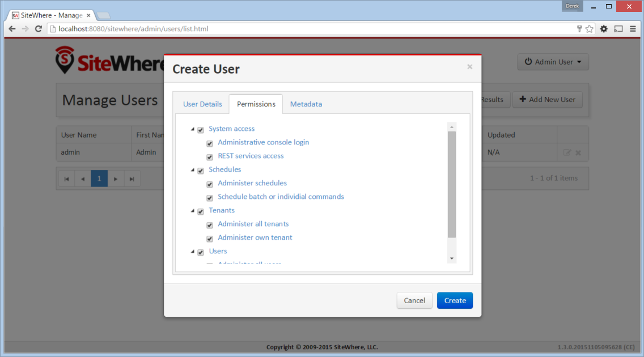Click the partially hidden Results button

(x=495, y=100)
